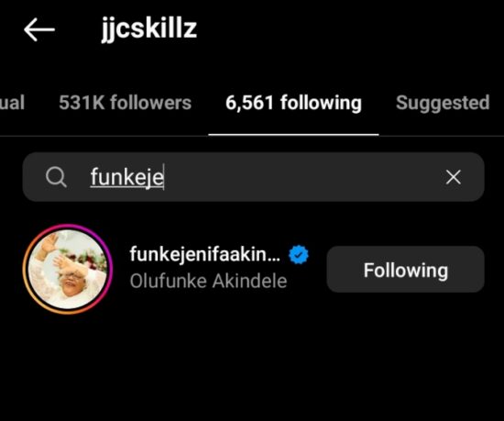Go back using the left arrow

pos(39,29)
